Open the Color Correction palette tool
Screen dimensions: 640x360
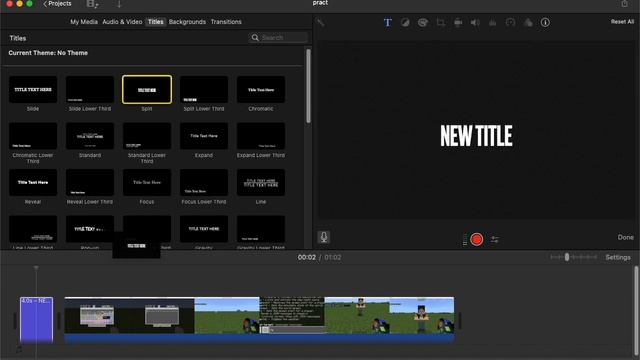422,22
